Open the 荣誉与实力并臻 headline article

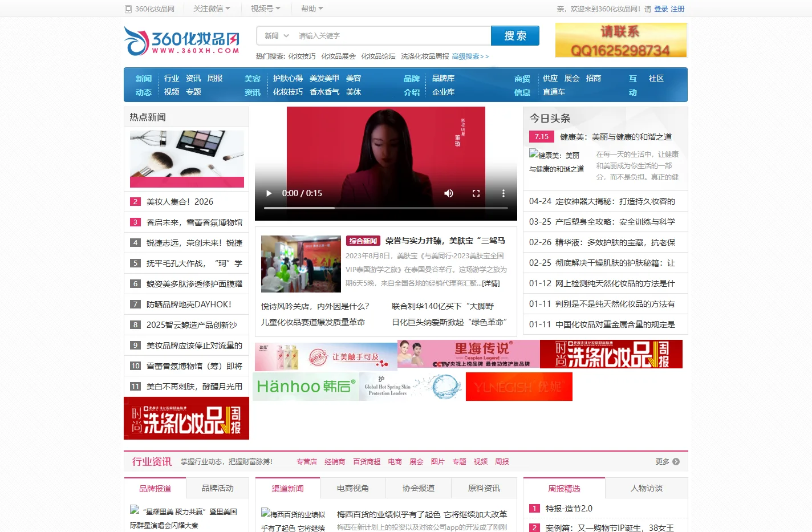point(445,241)
